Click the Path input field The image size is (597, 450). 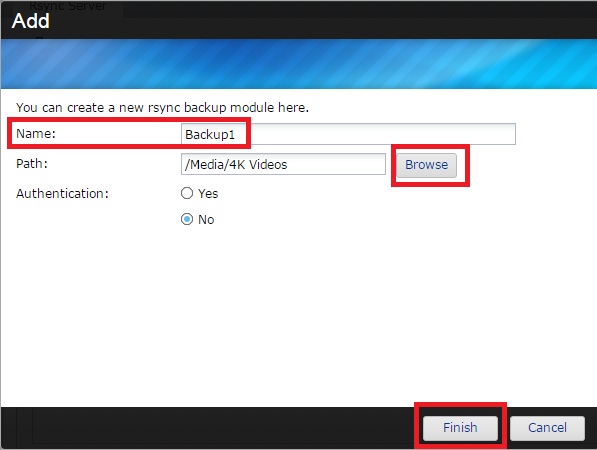(283, 164)
